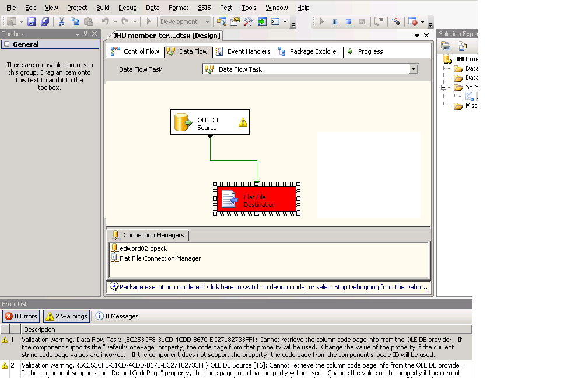588x378 pixels.
Task: Select the Flat File Connection Manager
Action: pyautogui.click(x=160, y=258)
